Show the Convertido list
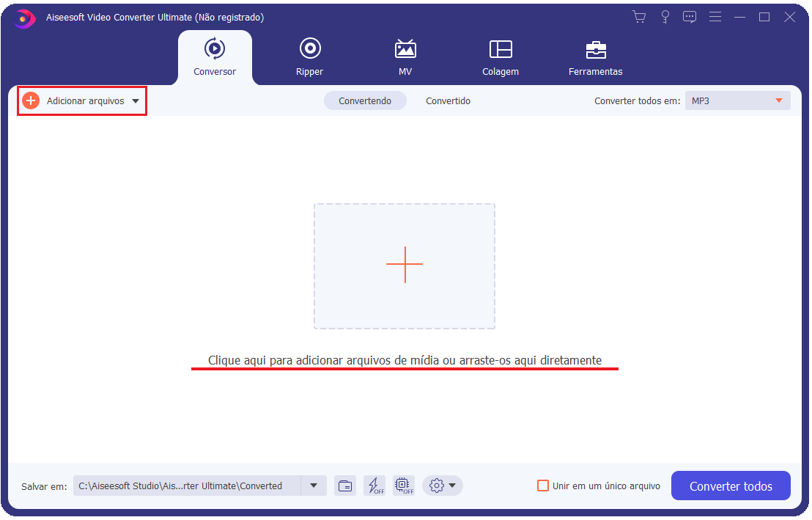The height and width of the screenshot is (520, 812). click(448, 101)
